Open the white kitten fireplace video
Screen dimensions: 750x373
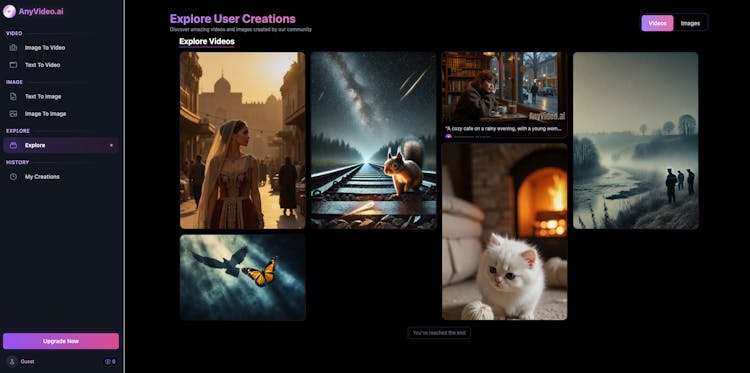click(505, 231)
